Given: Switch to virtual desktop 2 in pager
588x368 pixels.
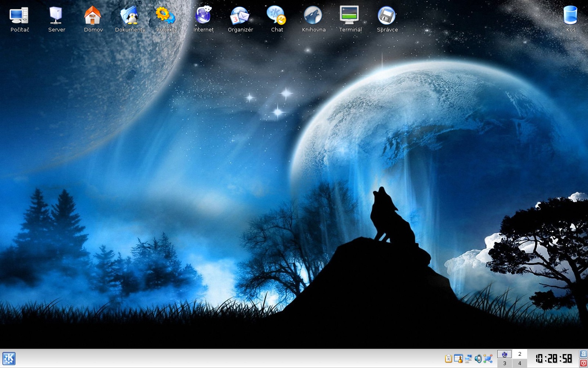Looking at the screenshot, I should (519, 354).
